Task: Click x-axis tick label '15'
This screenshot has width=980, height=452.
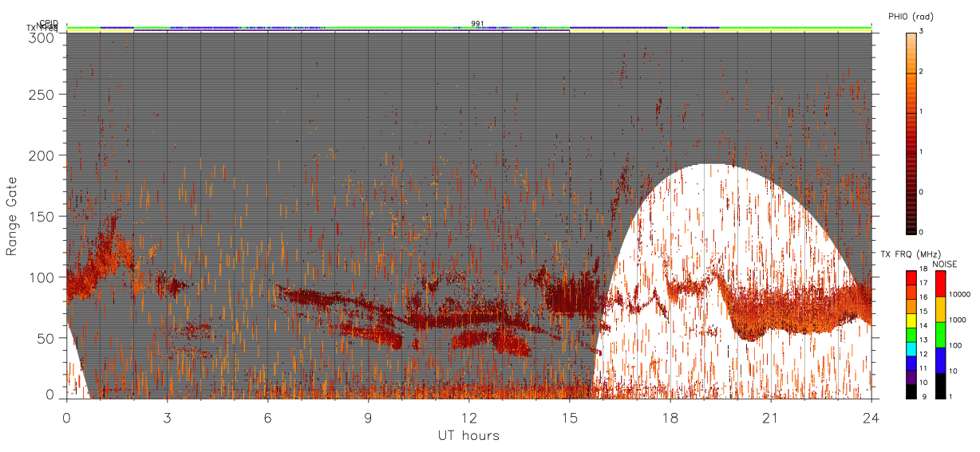Action: [569, 417]
